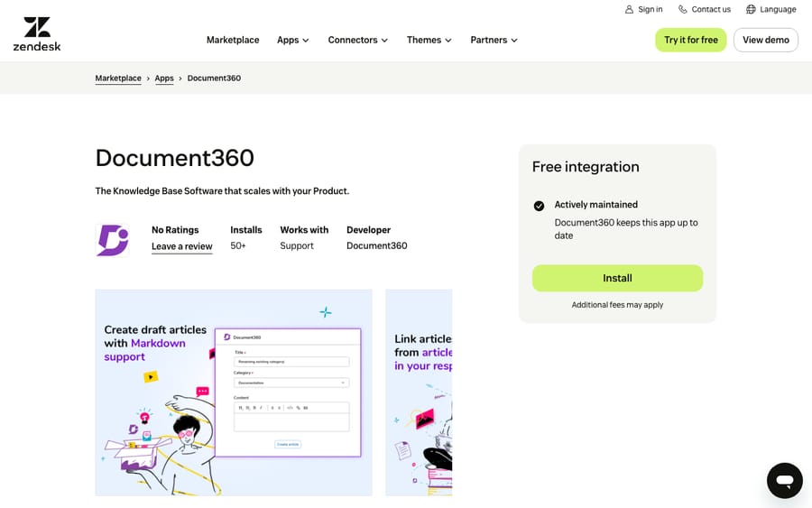812x508 pixels.
Task: Click the Sign in person icon
Action: [x=629, y=9]
